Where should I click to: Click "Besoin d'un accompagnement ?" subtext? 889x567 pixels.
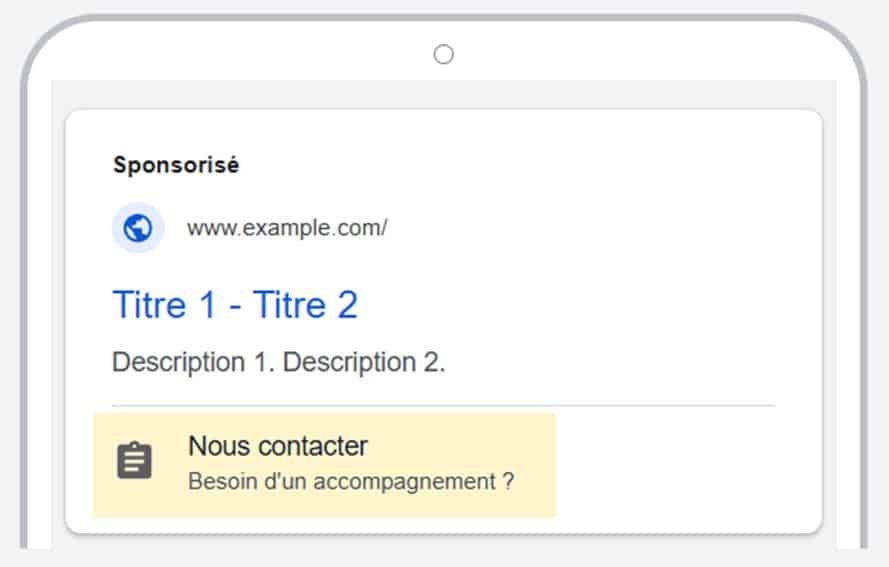pos(351,481)
